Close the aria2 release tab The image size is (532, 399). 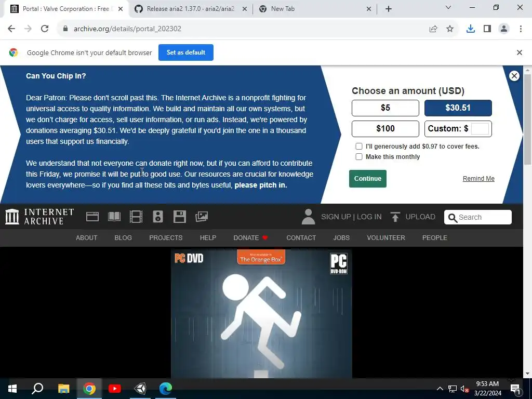245,9
